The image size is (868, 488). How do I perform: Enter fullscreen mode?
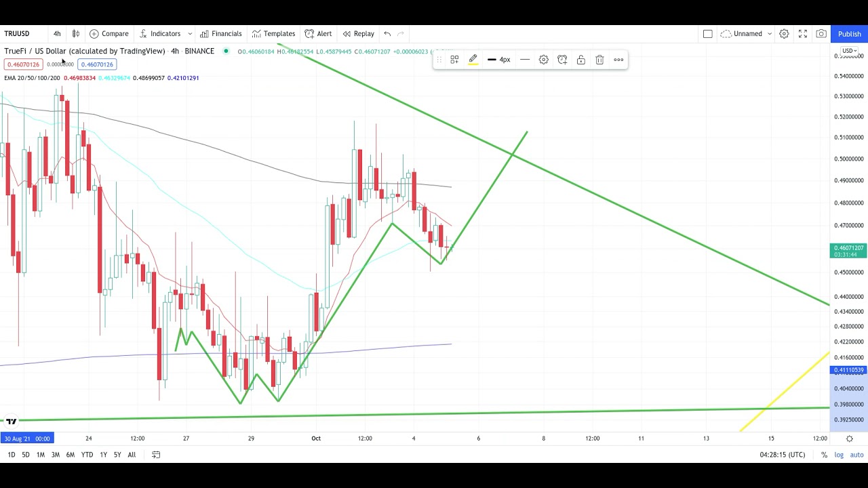point(803,33)
